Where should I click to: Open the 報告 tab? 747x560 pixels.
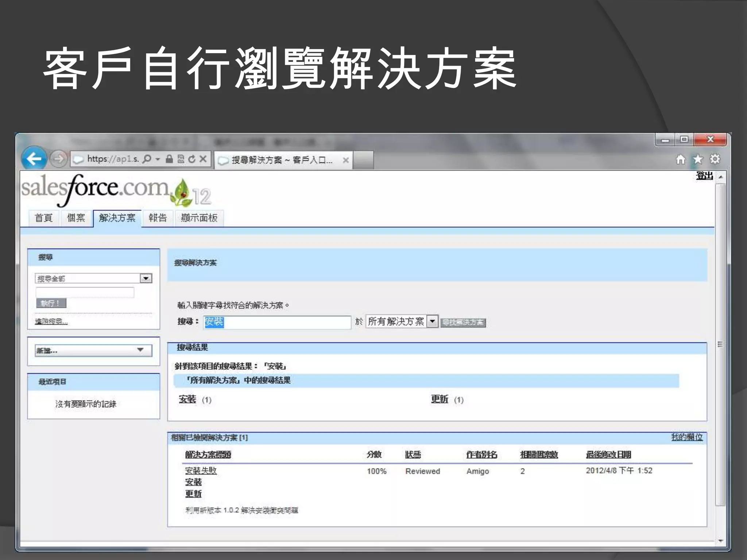[x=158, y=218]
